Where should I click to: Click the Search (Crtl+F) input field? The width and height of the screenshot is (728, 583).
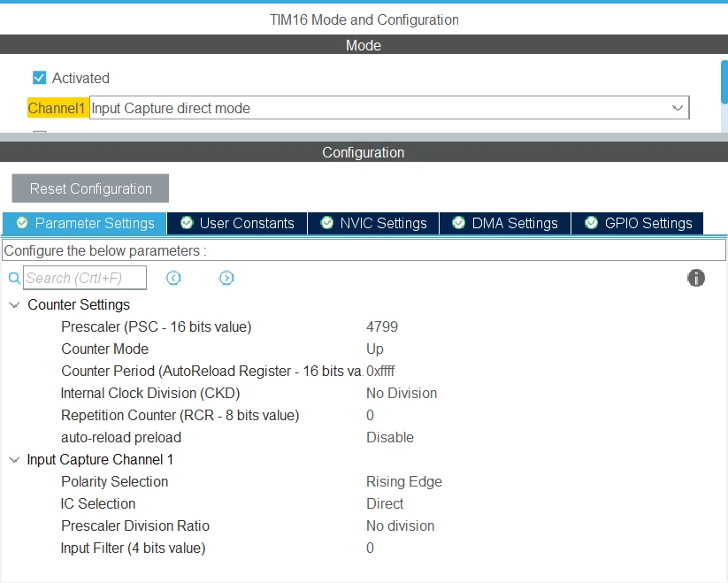(x=85, y=278)
